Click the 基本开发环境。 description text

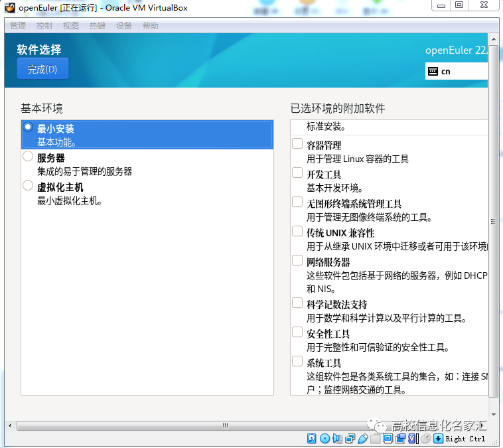point(334,188)
